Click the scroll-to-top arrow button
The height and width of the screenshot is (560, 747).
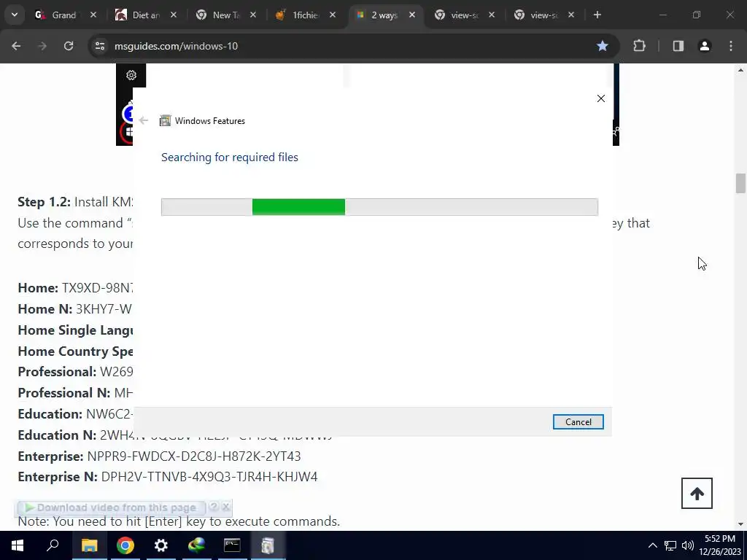pos(697,494)
